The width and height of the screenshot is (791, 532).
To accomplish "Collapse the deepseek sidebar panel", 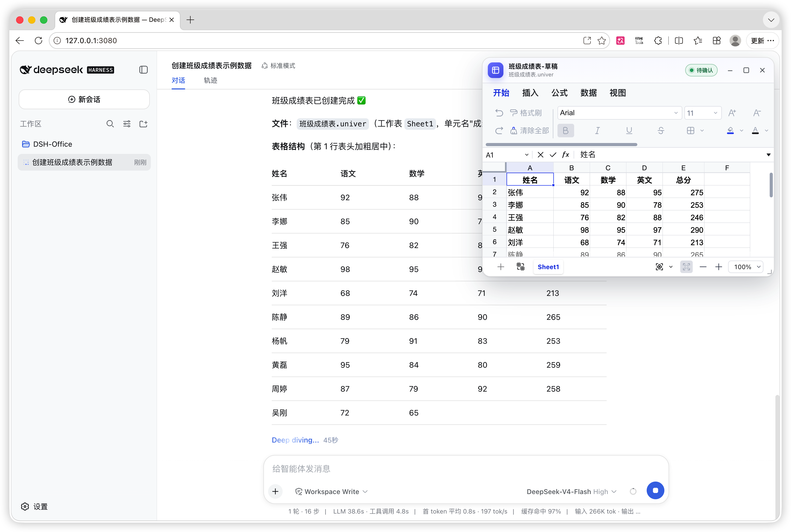I will (144, 70).
